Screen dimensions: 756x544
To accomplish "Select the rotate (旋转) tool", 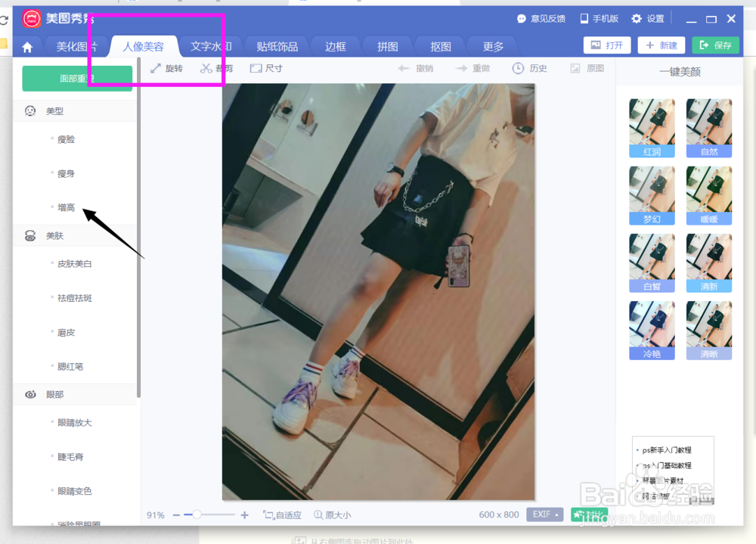I will click(167, 68).
